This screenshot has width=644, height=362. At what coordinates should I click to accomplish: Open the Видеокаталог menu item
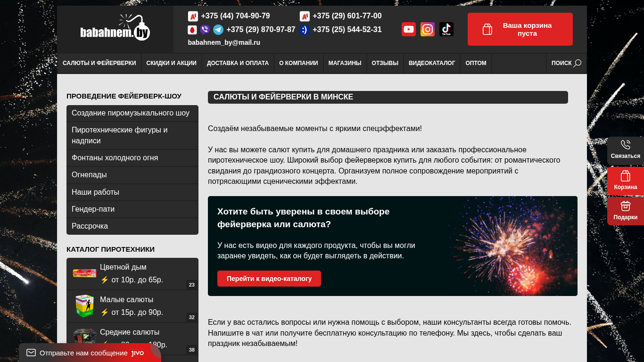click(432, 63)
